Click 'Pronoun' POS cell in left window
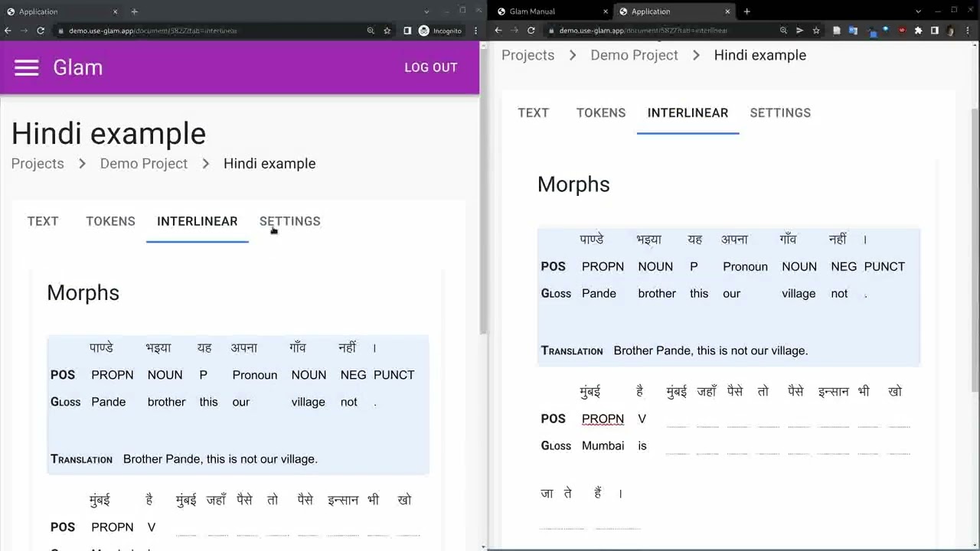The width and height of the screenshot is (980, 551). point(255,375)
